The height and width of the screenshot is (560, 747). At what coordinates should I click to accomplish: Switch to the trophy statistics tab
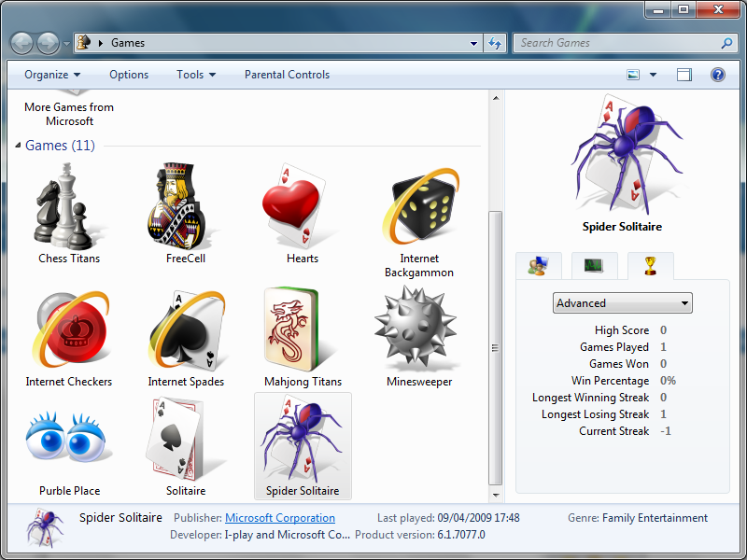650,266
